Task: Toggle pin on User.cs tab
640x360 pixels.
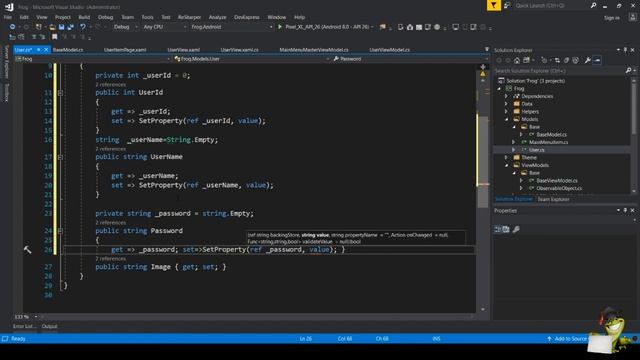Action: coord(38,50)
